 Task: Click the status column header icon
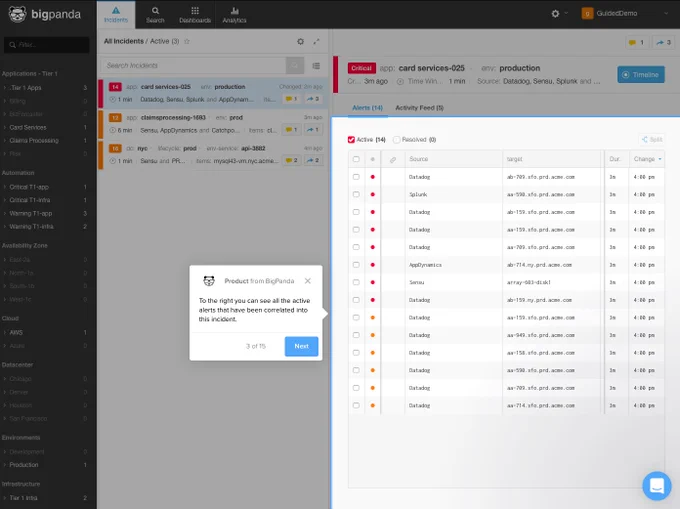(x=373, y=159)
